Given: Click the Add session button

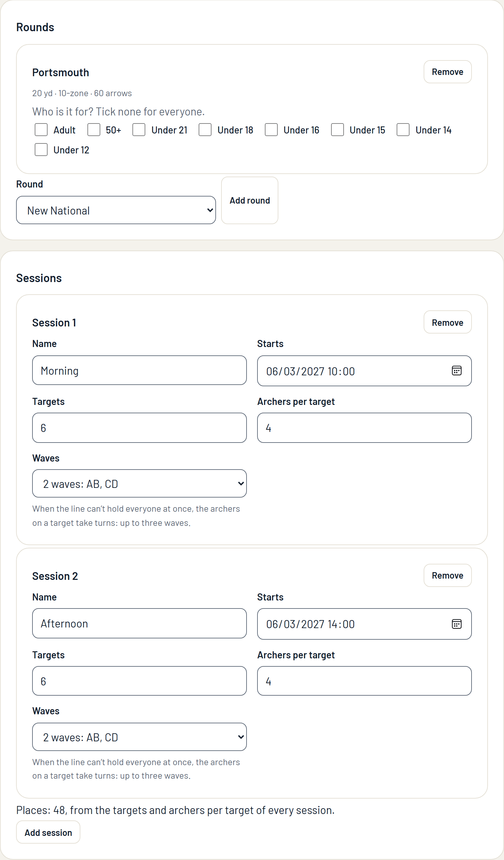Looking at the screenshot, I should click(48, 832).
